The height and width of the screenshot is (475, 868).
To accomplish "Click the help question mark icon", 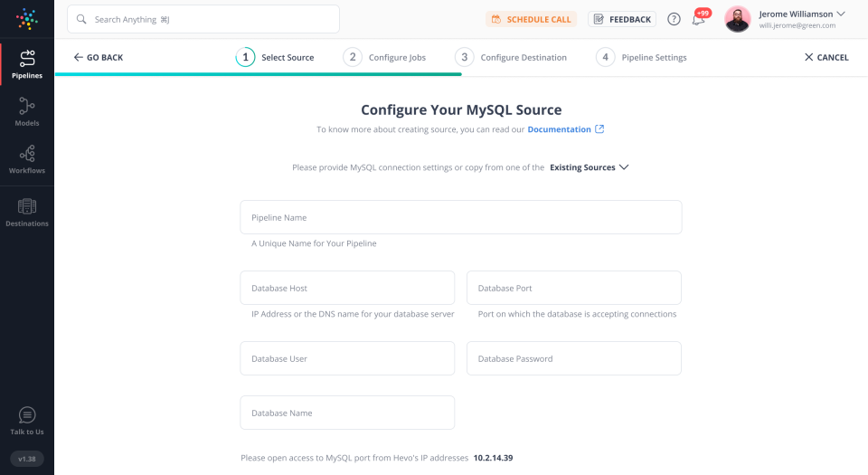I will coord(674,19).
